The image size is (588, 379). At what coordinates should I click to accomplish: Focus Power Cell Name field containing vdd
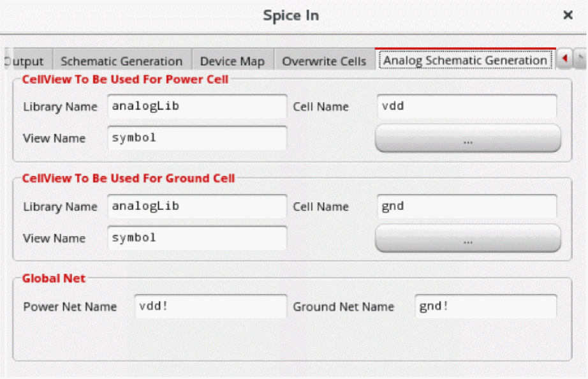pyautogui.click(x=466, y=107)
